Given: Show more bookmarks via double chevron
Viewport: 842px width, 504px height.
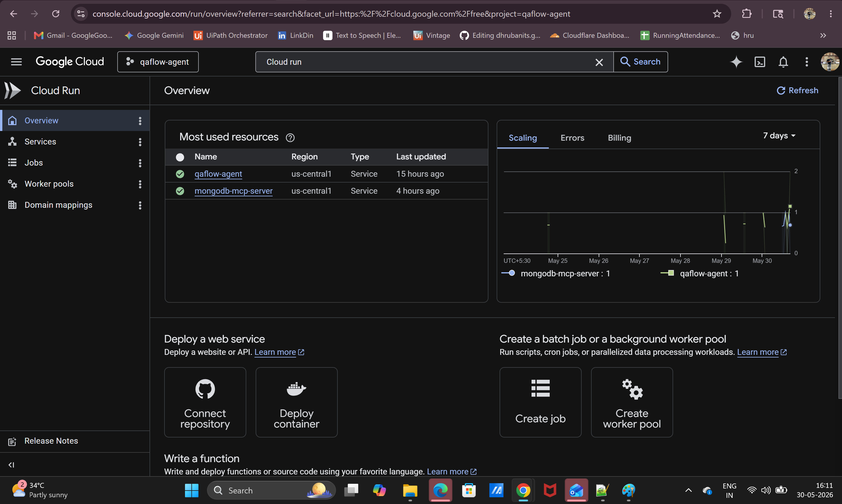Looking at the screenshot, I should click(x=823, y=35).
